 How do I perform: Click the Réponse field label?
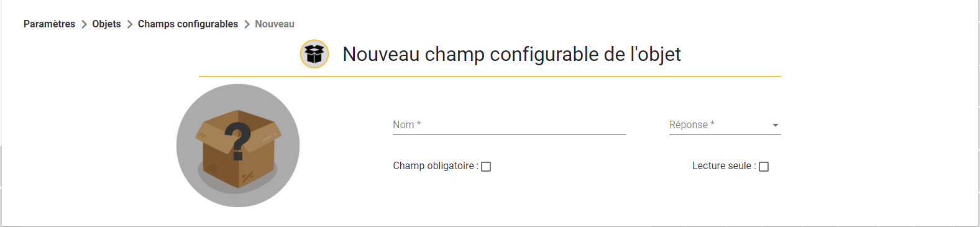point(692,124)
